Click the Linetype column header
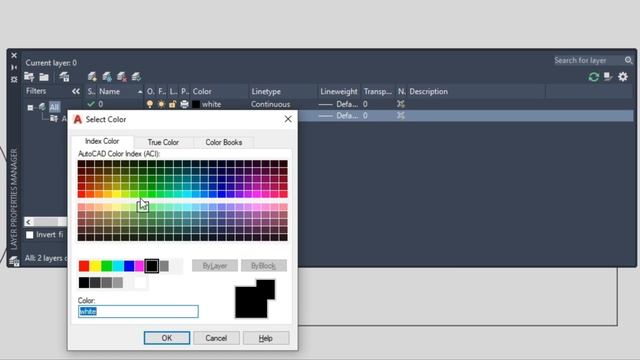 pos(283,91)
